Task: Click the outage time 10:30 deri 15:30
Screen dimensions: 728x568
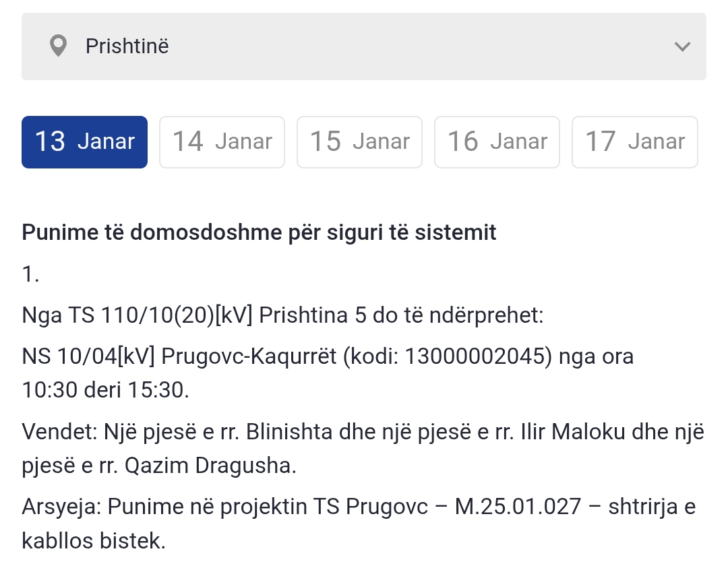Action: coord(103,389)
